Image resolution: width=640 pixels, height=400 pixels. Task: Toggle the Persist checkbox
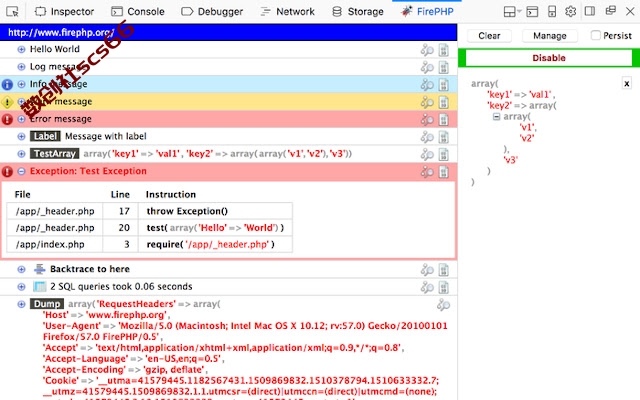(x=596, y=36)
